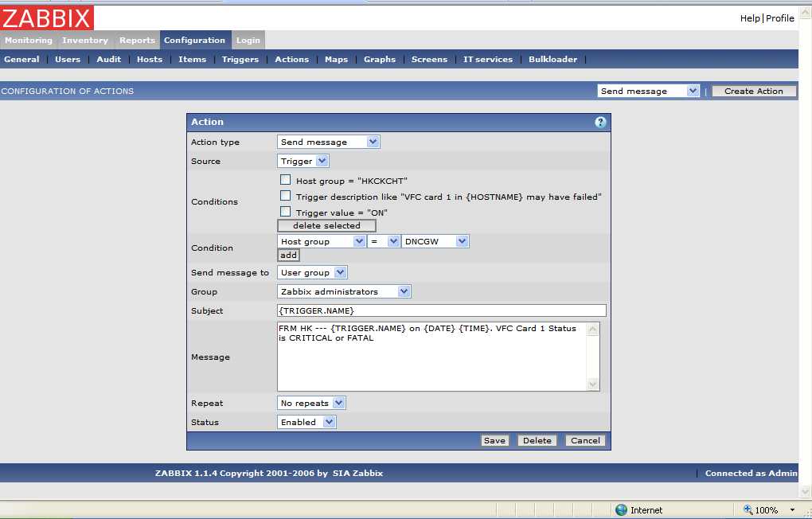The image size is (812, 519).
Task: Open the Source Trigger dropdown
Action: coord(303,161)
